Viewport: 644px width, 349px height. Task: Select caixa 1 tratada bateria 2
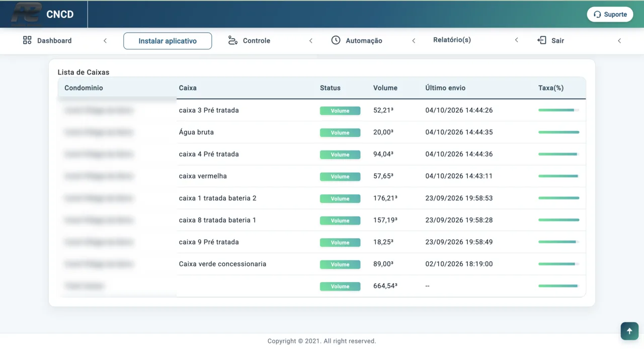click(x=217, y=198)
